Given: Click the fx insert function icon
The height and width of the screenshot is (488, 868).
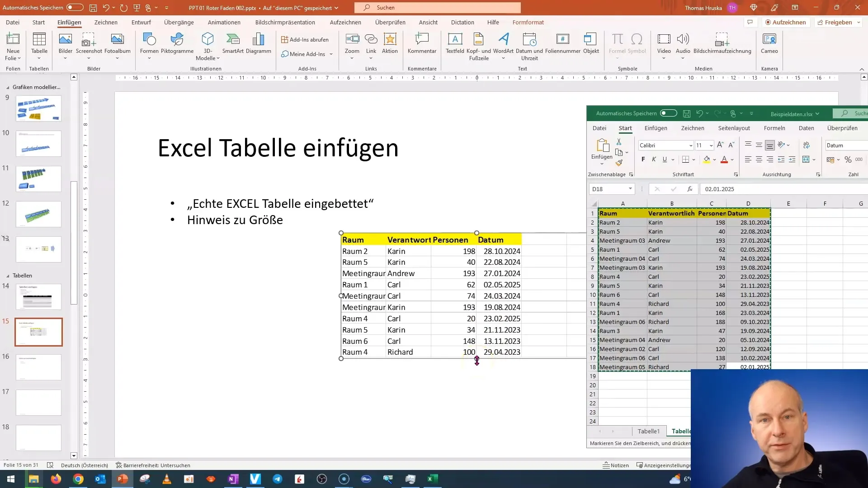Looking at the screenshot, I should coord(689,189).
